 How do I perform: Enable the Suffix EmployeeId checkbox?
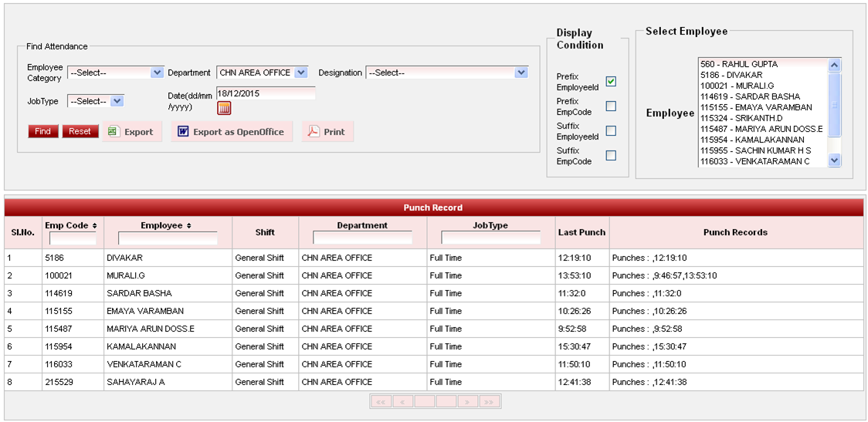[611, 131]
